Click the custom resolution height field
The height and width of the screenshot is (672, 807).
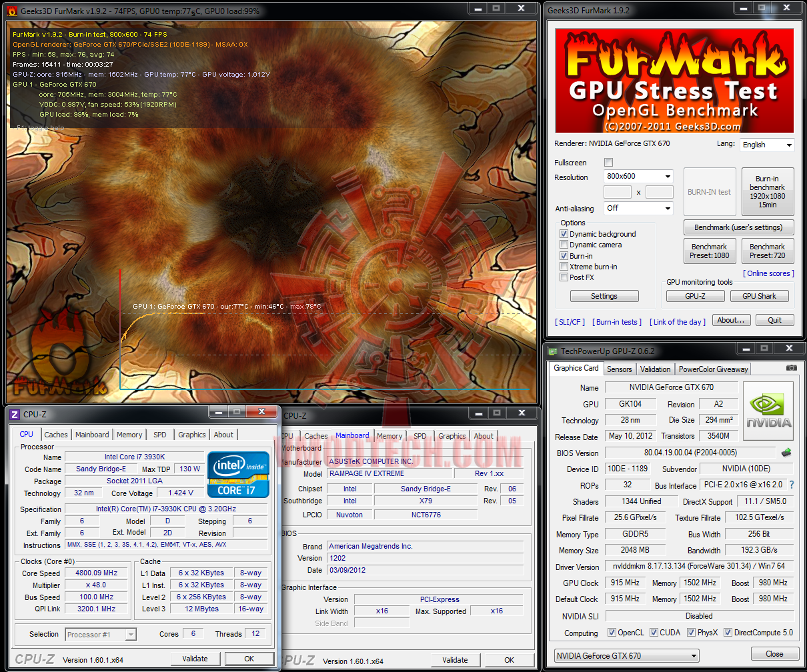(x=660, y=192)
